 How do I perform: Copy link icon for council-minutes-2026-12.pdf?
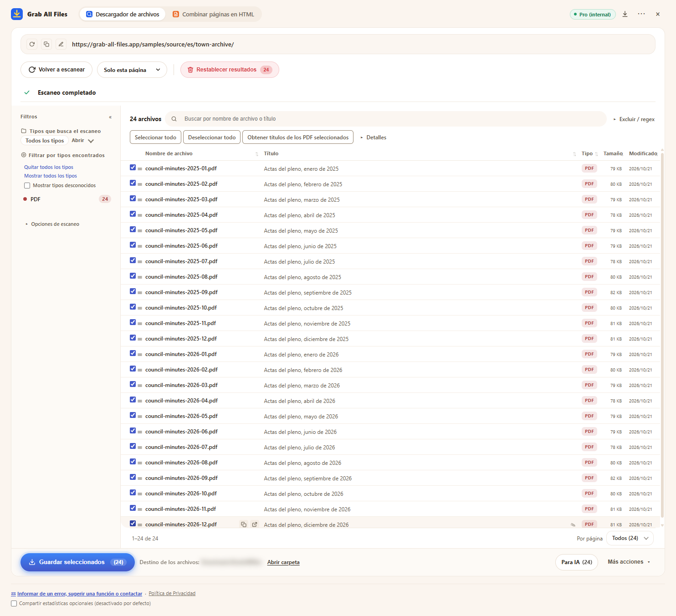click(244, 524)
